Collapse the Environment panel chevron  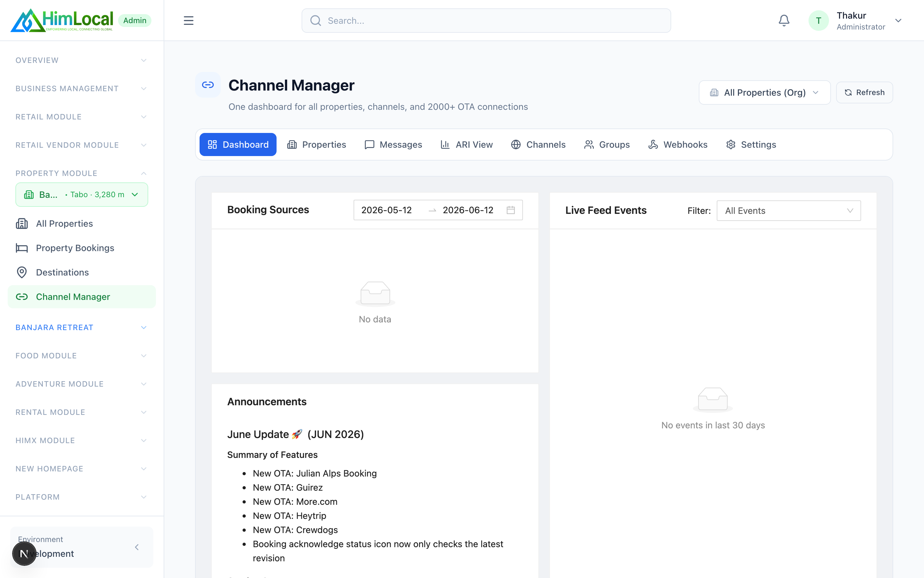click(137, 547)
